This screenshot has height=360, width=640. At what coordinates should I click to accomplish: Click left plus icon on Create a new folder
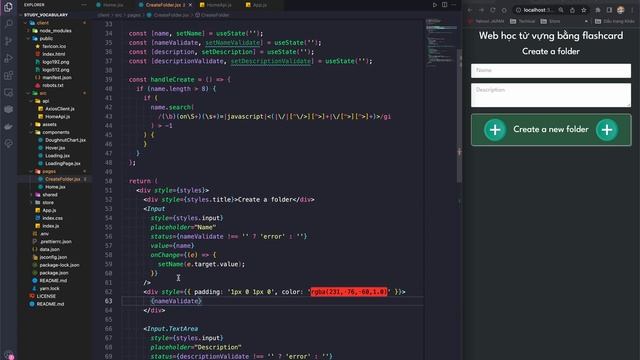coord(495,130)
